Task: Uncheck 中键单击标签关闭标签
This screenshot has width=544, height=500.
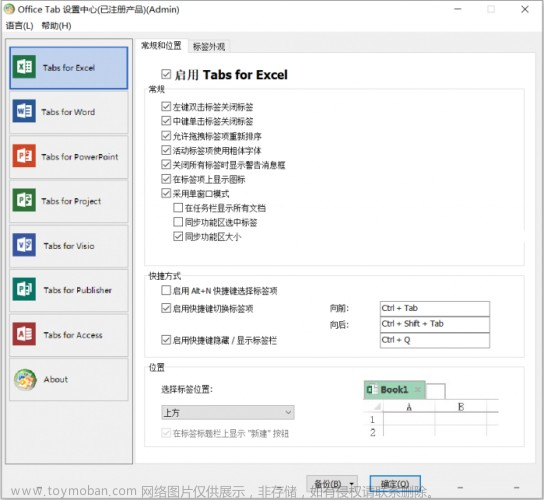Action: tap(166, 121)
